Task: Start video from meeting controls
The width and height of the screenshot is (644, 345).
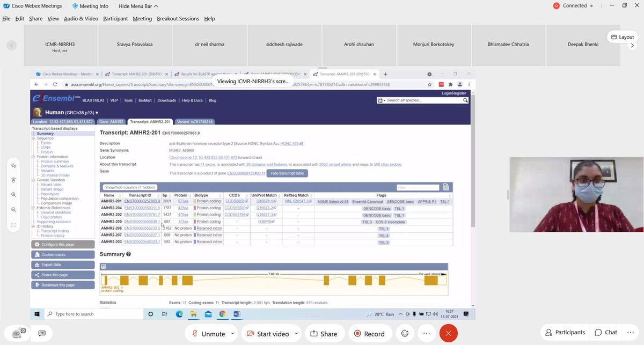Action: coord(268,333)
